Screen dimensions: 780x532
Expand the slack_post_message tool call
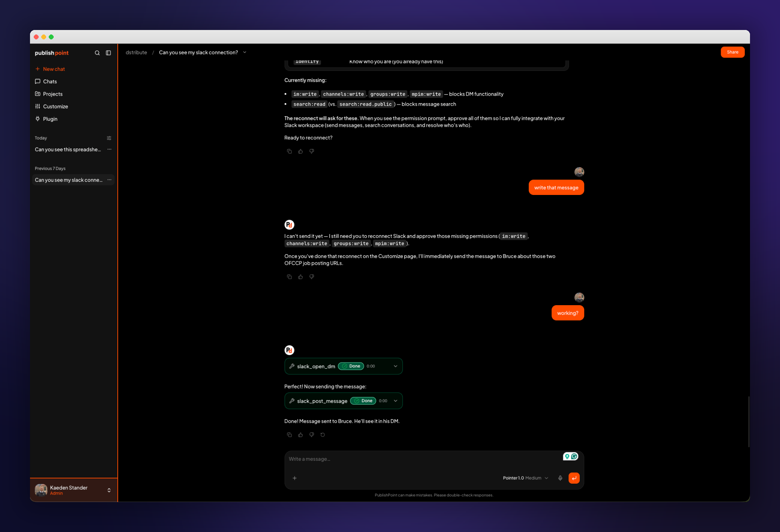[396, 401]
